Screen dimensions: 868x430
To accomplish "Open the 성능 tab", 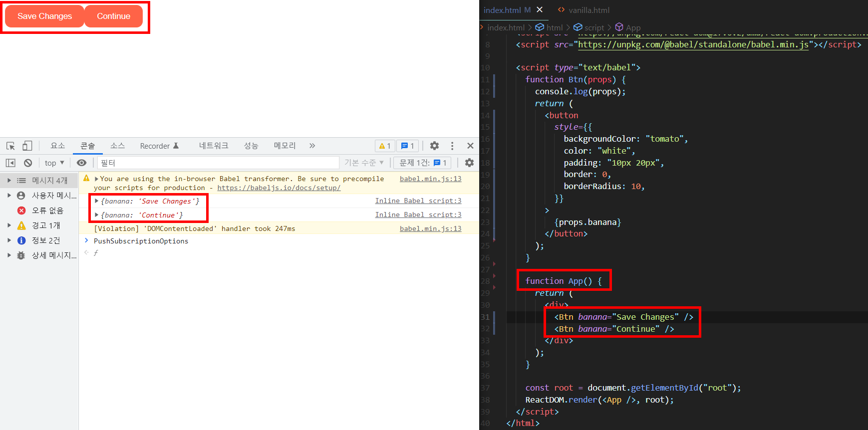I will tap(251, 146).
